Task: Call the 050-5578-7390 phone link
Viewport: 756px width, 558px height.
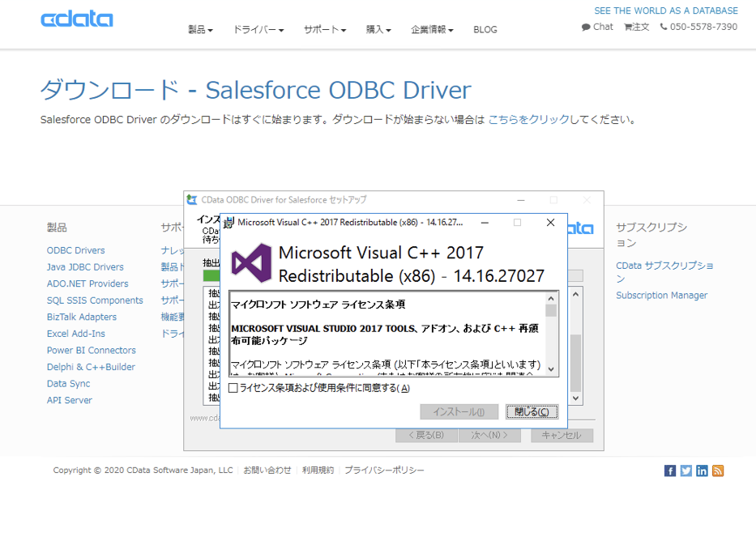Action: [698, 27]
